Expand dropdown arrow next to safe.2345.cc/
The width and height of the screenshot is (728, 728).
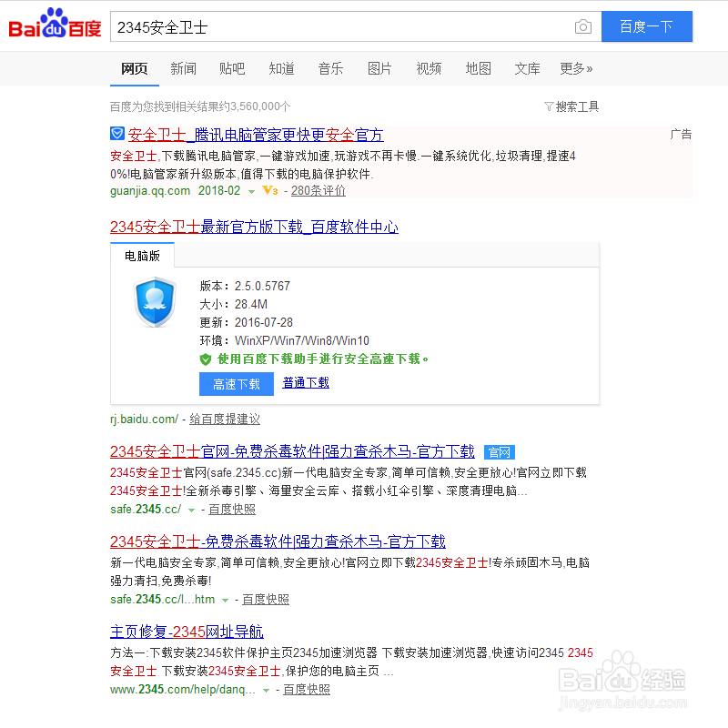click(x=191, y=511)
